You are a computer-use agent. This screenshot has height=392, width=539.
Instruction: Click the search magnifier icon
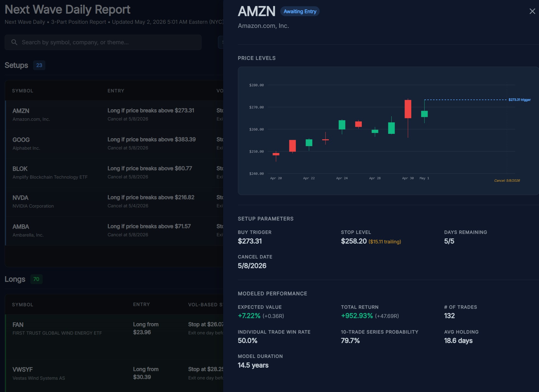(x=14, y=42)
